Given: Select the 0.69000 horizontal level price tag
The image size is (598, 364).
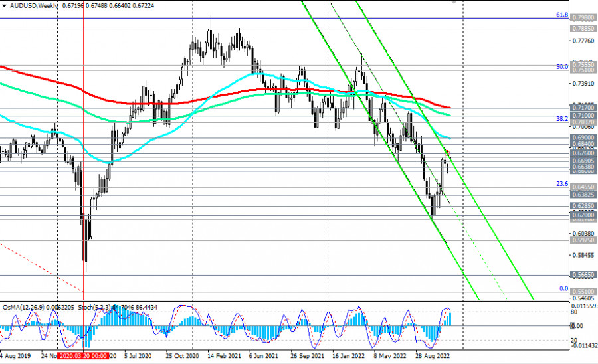Looking at the screenshot, I should 584,136.
